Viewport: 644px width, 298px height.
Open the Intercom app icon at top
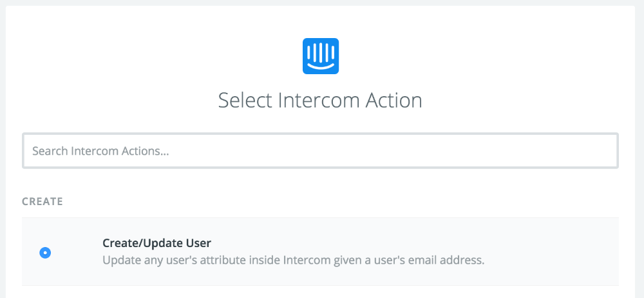321,55
